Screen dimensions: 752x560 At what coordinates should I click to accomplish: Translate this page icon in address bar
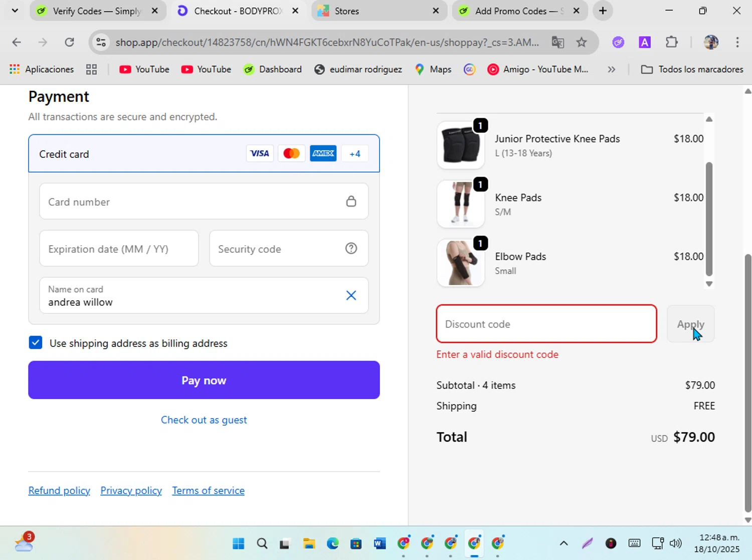(557, 42)
